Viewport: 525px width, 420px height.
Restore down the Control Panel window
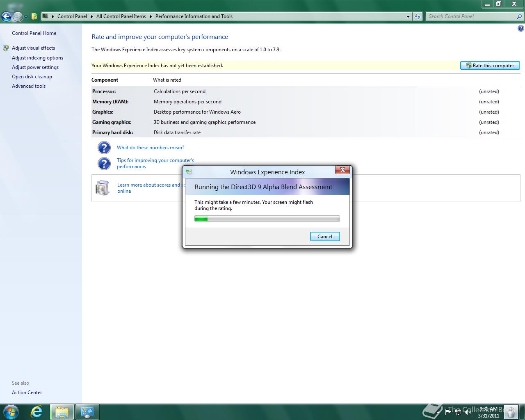[x=499, y=4]
